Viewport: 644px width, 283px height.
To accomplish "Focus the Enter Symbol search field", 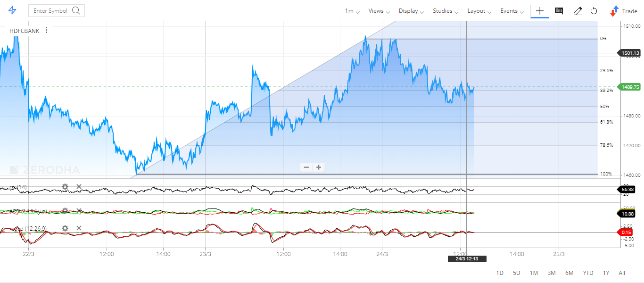I will [57, 10].
